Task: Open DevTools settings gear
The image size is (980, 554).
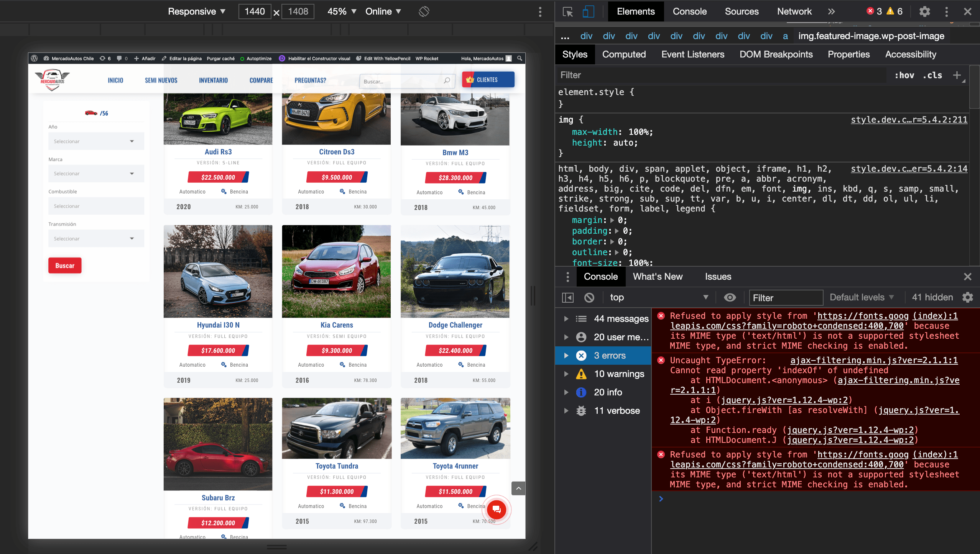Action: pyautogui.click(x=925, y=11)
